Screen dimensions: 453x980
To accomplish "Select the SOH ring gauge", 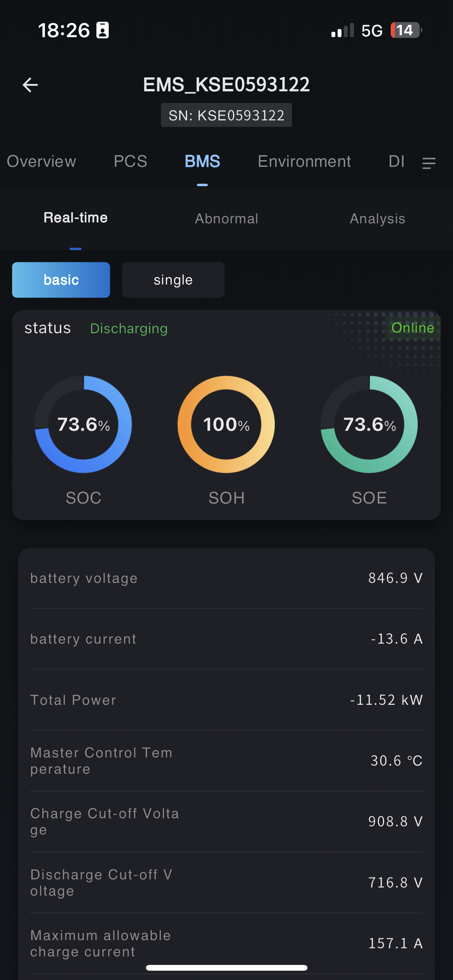I will (x=226, y=424).
